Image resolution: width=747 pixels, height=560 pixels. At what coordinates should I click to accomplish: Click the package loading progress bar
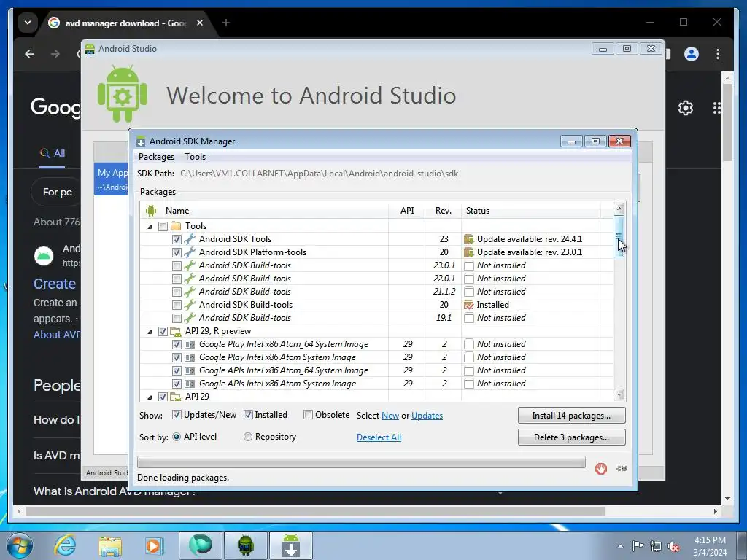(361, 462)
